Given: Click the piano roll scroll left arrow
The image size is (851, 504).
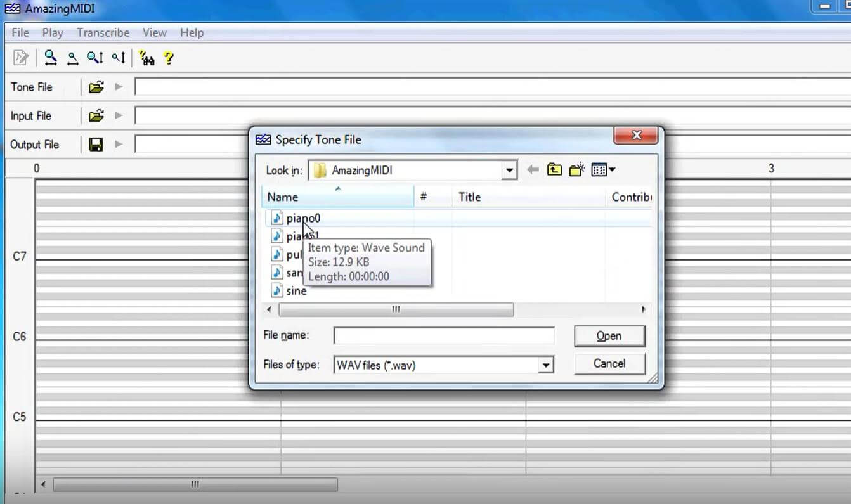Looking at the screenshot, I should pos(43,484).
